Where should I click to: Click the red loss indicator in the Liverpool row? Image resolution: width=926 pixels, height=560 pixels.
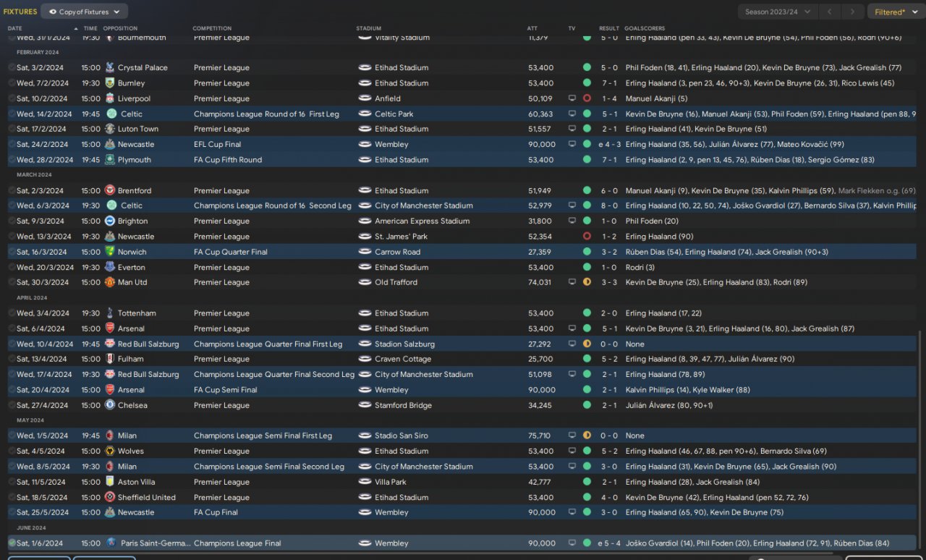(x=587, y=98)
